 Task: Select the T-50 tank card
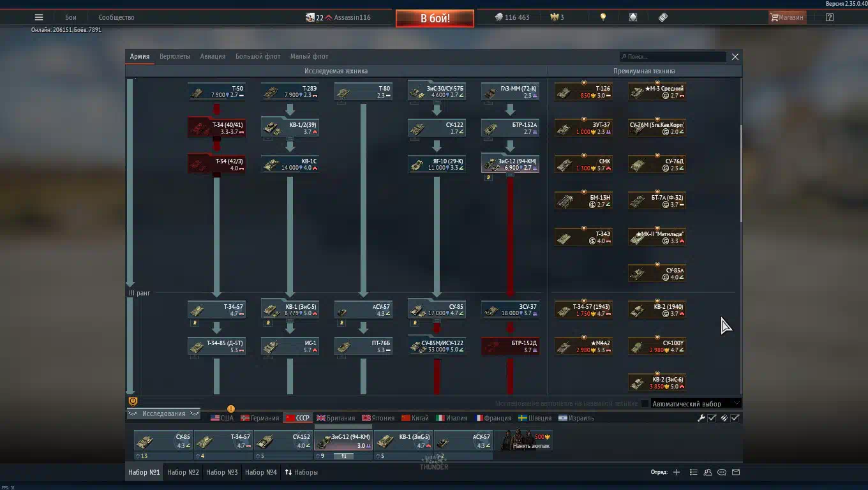point(216,91)
